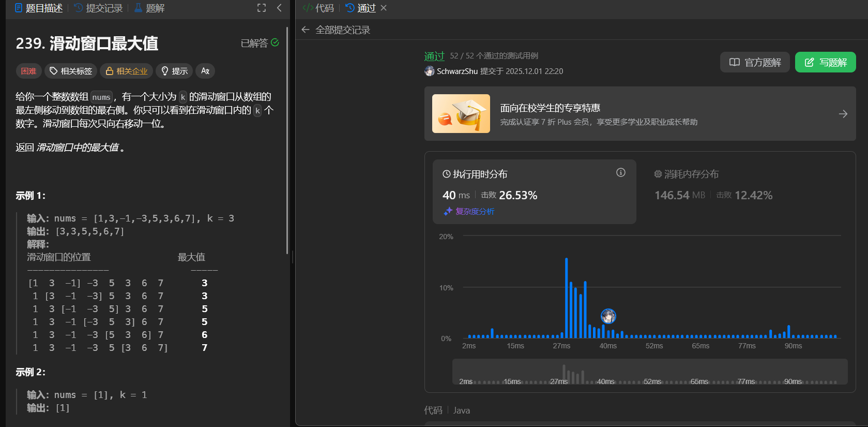The height and width of the screenshot is (427, 868).
Task: Collapse the problem description panel
Action: tap(279, 8)
